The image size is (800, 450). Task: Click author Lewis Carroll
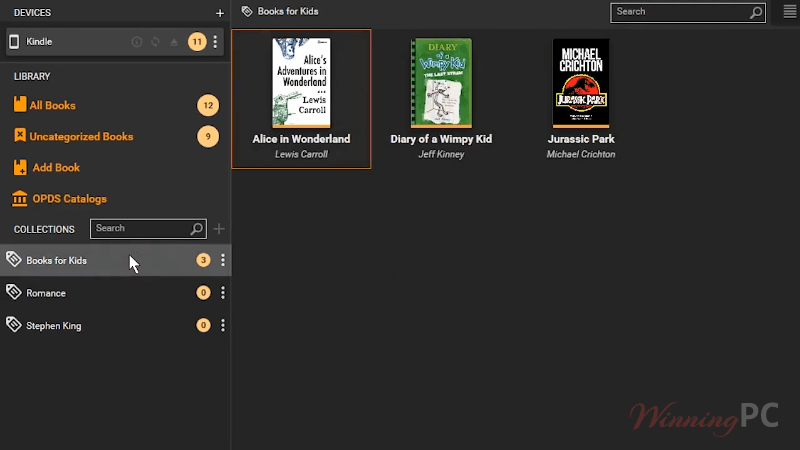[301, 154]
